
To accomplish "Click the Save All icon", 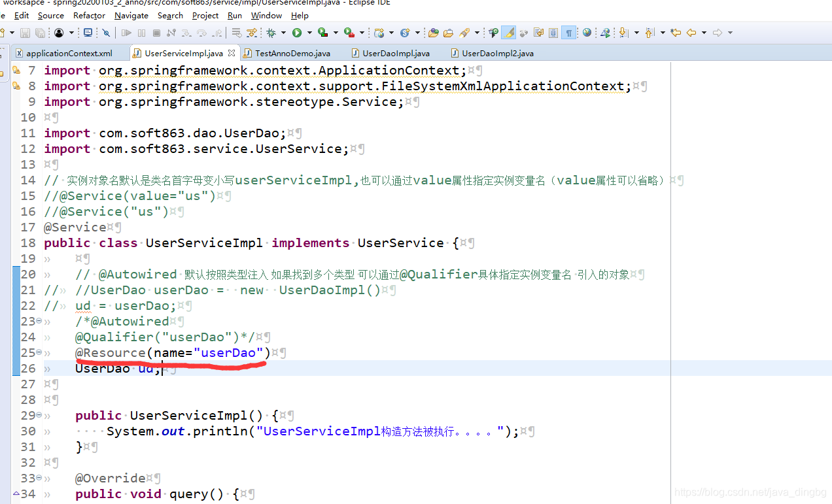I will point(40,33).
